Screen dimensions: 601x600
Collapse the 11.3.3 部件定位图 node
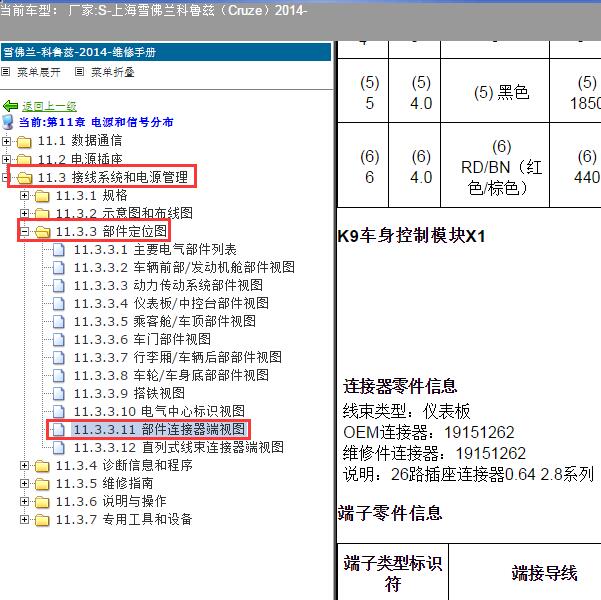(x=24, y=231)
